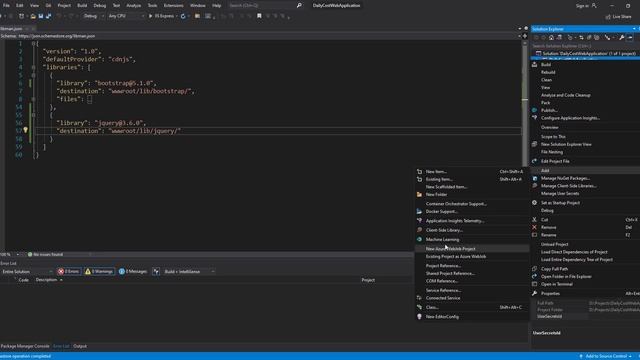Screen dimensions: 640x360
Task: Open the Any CPU platform dropdown
Action: coord(126,16)
